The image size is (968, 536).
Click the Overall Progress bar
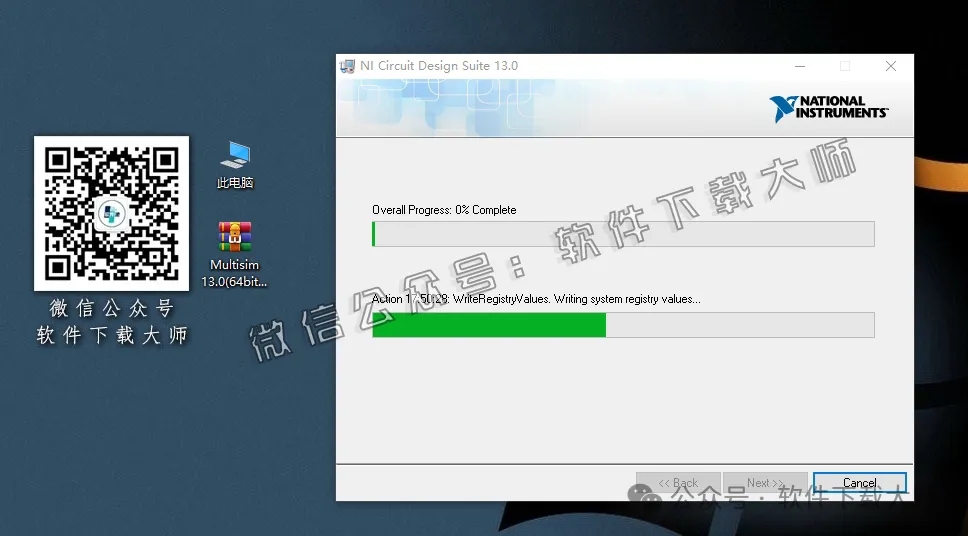tap(623, 234)
